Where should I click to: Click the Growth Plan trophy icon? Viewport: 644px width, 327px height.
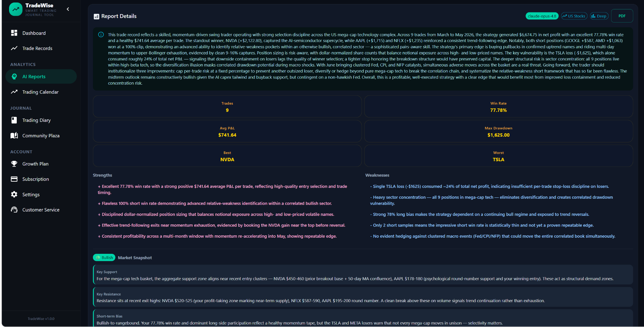(14, 164)
